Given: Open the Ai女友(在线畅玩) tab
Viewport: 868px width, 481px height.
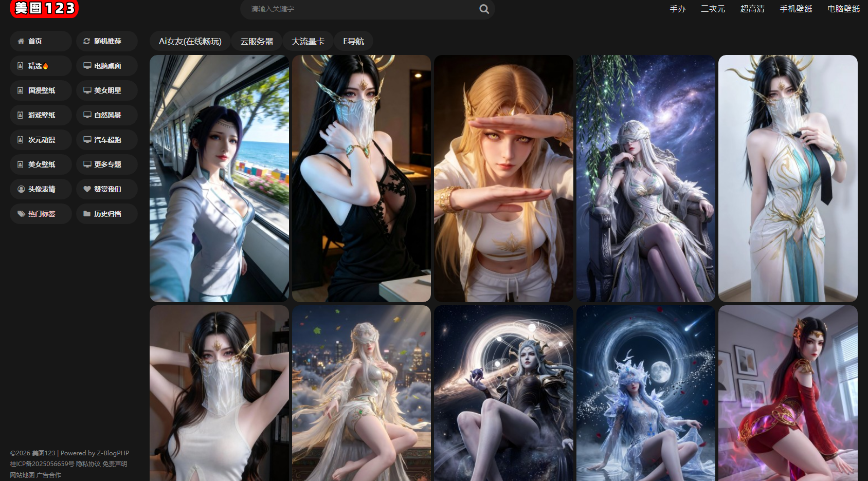Looking at the screenshot, I should (x=190, y=41).
